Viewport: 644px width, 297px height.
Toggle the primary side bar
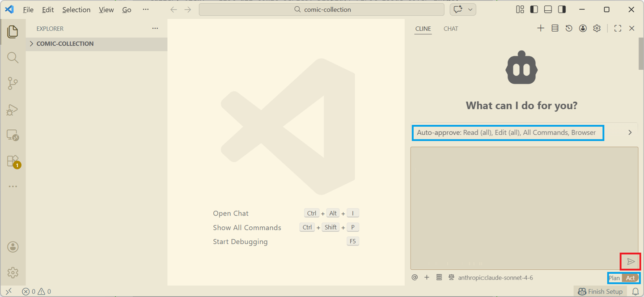[x=534, y=9]
